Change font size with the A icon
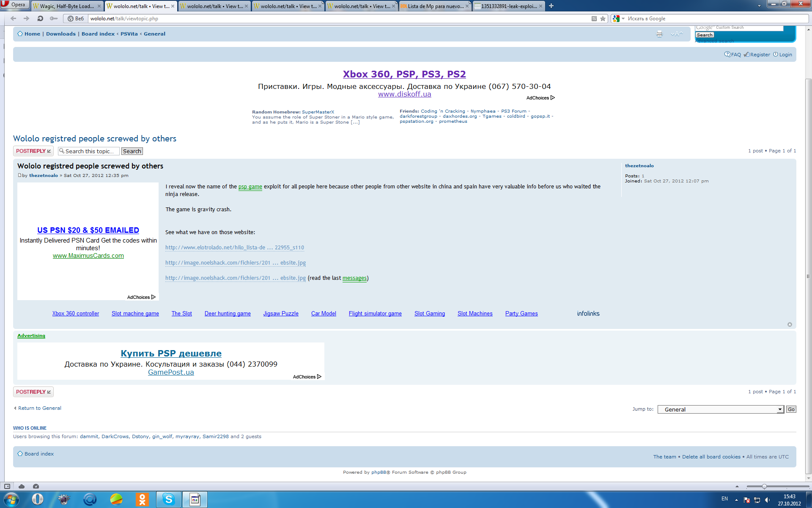 pyautogui.click(x=677, y=34)
